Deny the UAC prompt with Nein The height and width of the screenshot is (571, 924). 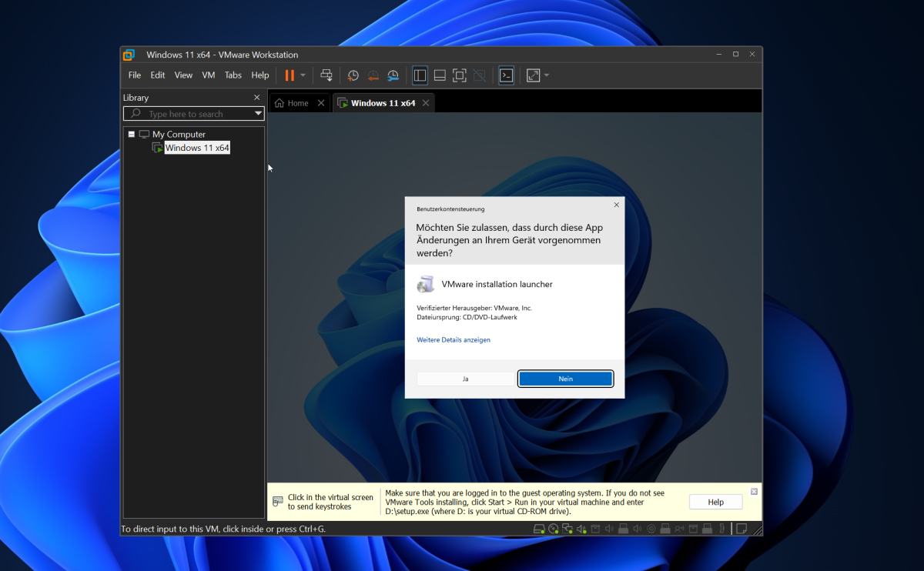tap(565, 378)
